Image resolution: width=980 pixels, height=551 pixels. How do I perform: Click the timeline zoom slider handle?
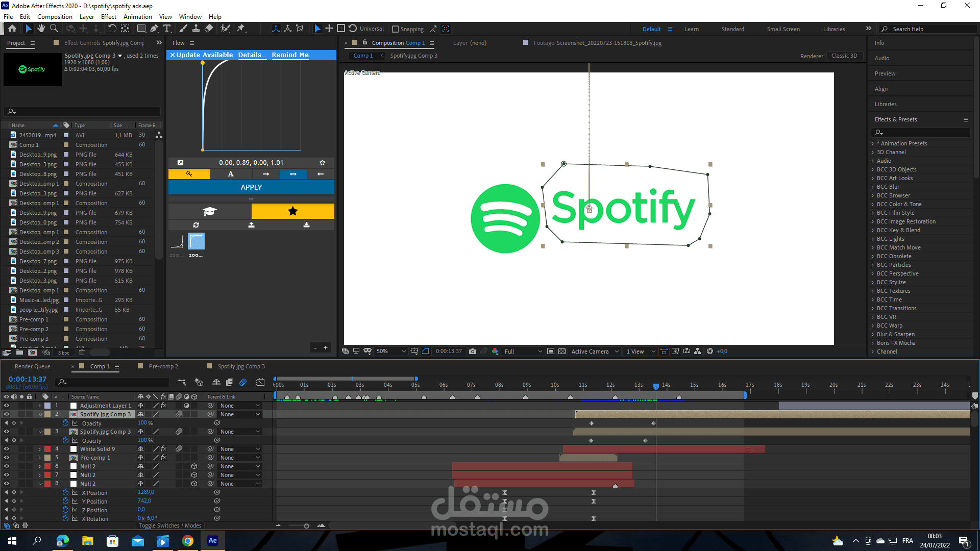pos(306,526)
